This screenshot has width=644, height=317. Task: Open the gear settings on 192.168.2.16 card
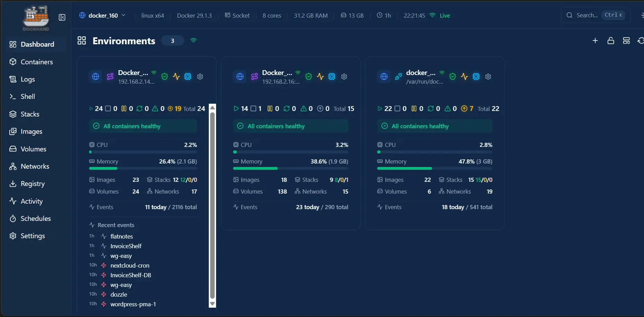(x=344, y=76)
